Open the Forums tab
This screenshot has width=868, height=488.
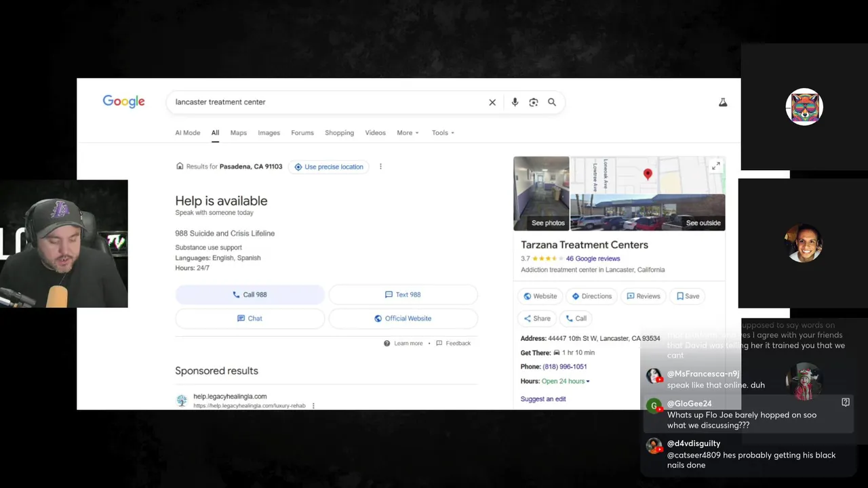click(302, 133)
